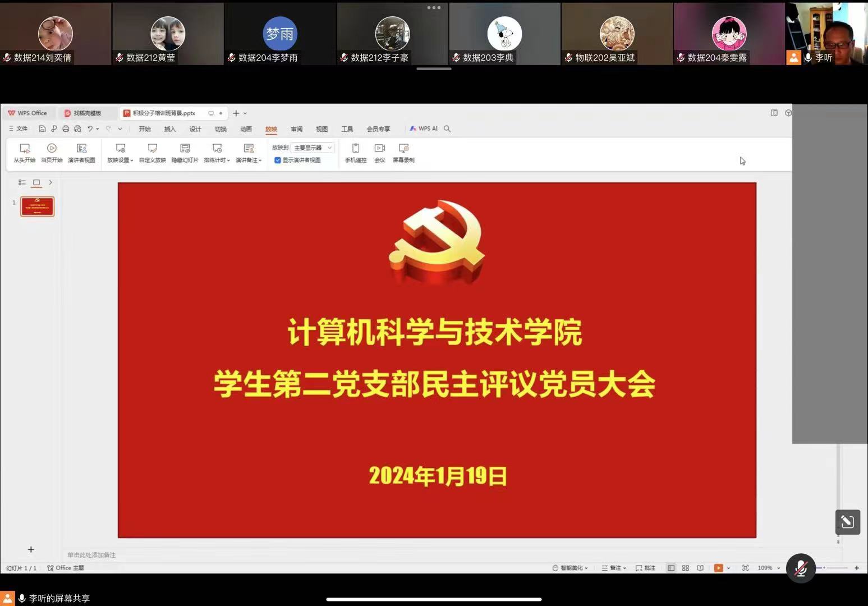This screenshot has height=606, width=868.
Task: Select slide 1 thumbnail in panel
Action: [x=37, y=206]
